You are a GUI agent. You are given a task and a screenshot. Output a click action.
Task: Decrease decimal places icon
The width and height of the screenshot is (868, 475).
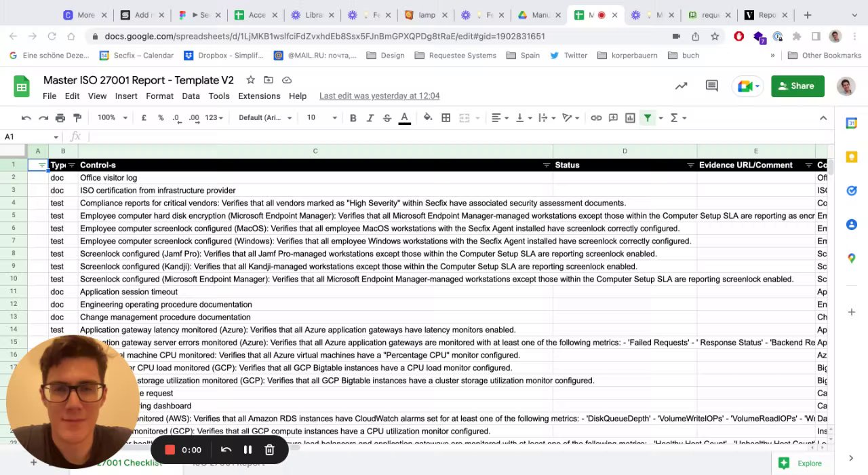point(176,118)
